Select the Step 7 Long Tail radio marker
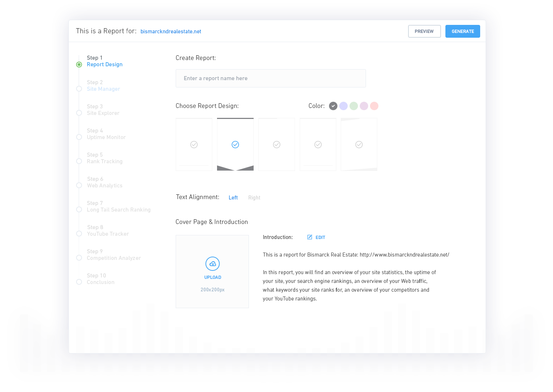 pos(79,210)
